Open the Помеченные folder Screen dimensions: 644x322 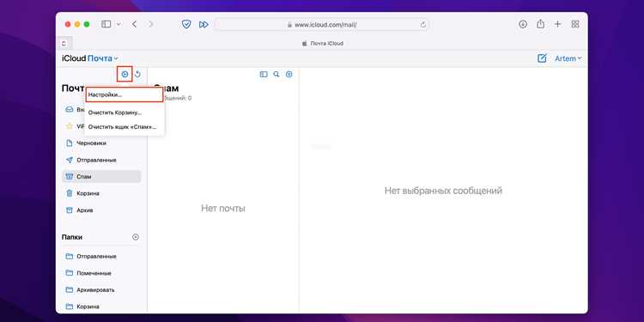click(101, 273)
